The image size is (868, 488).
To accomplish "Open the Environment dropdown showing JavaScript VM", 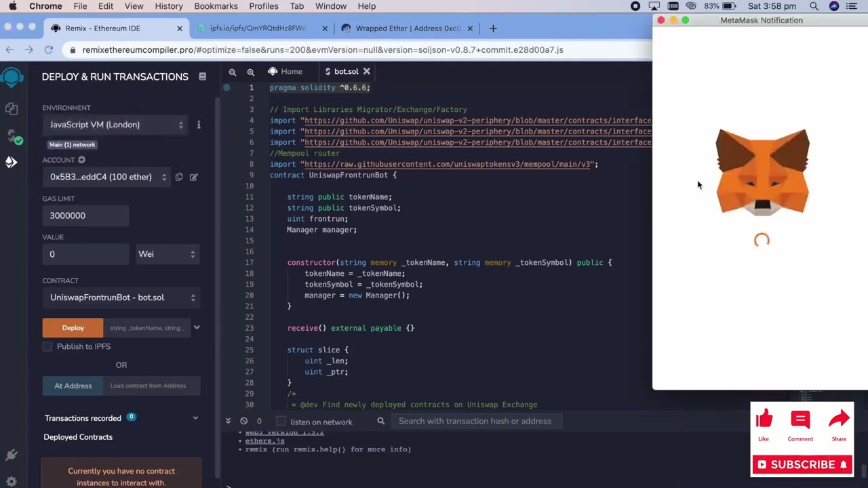I will 115,125.
